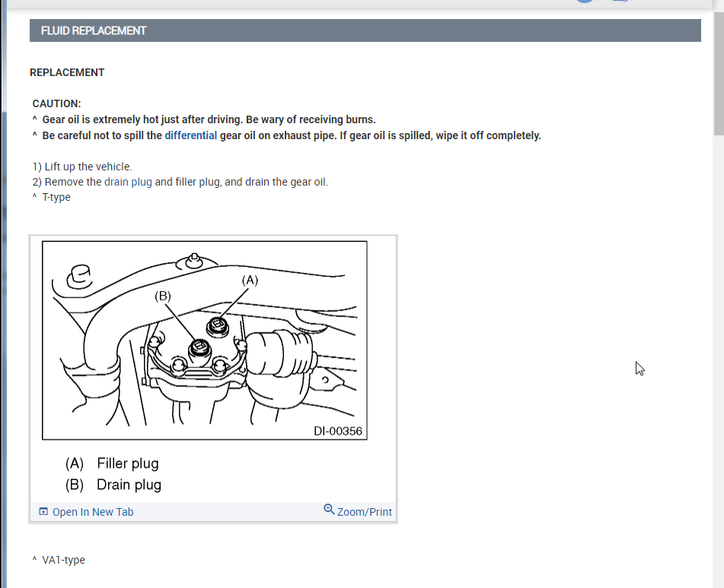724x588 pixels.
Task: Click the Filler plug legend text
Action: tap(128, 463)
